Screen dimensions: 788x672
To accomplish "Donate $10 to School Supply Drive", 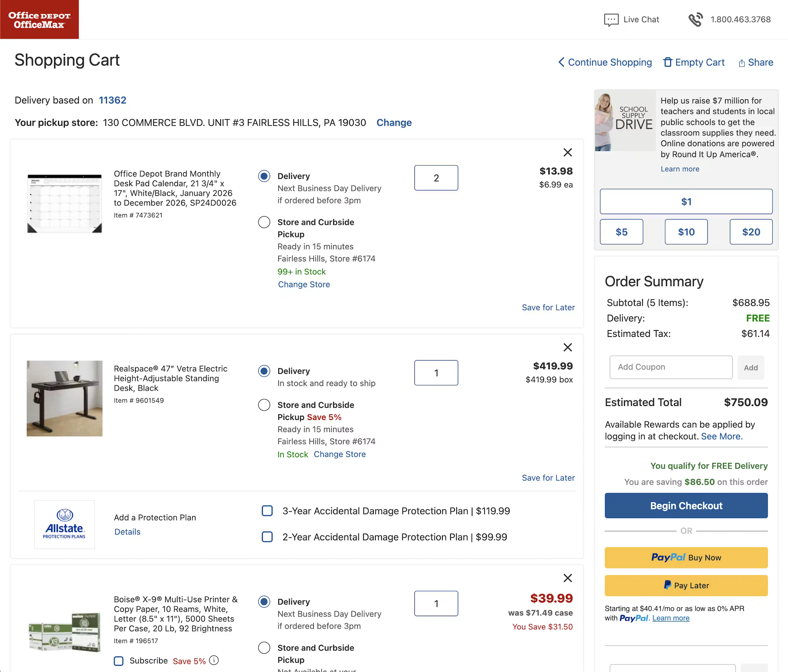I will coord(686,232).
